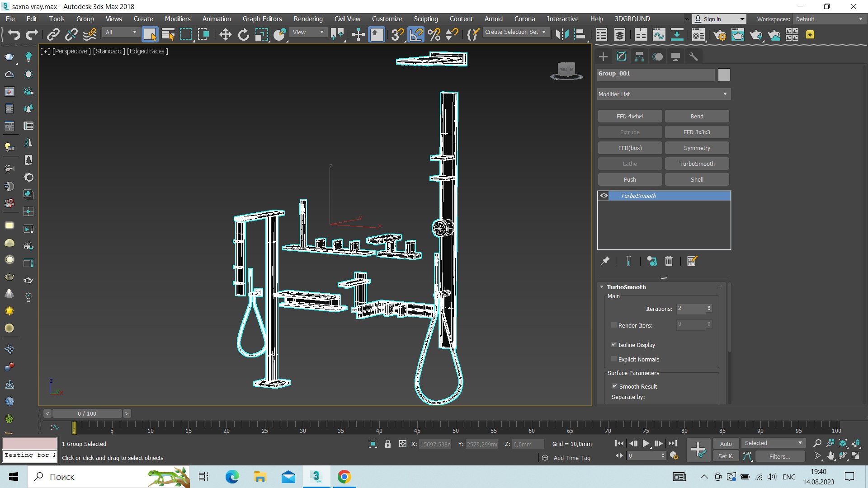Open the 3DGROUND menu
868x488 pixels.
coord(632,19)
